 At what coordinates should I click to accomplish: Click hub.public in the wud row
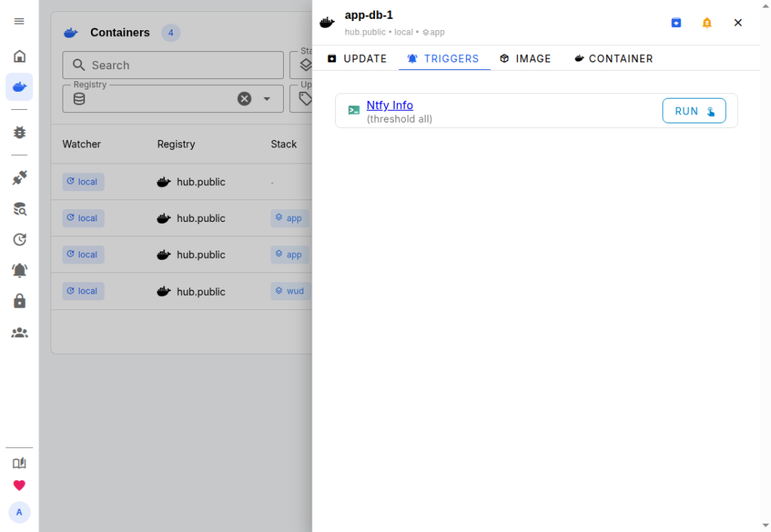pos(201,291)
